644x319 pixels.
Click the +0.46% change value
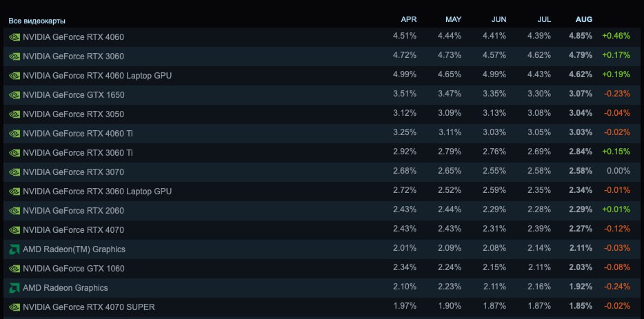pyautogui.click(x=616, y=37)
